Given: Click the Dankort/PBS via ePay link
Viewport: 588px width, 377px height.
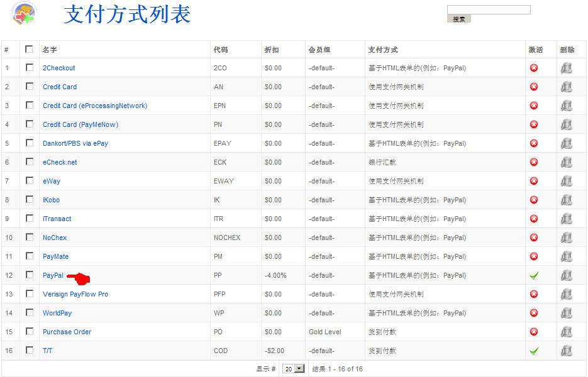Looking at the screenshot, I should coord(75,143).
